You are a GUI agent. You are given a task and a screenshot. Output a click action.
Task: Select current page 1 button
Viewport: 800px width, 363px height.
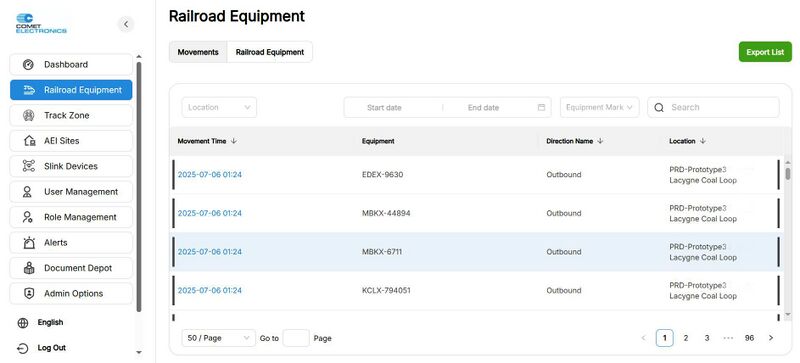point(664,338)
